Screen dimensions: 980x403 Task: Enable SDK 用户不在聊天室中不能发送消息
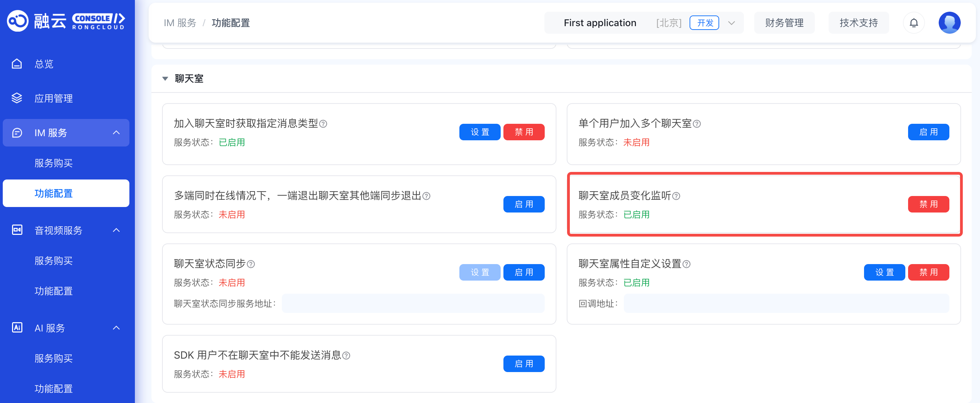[523, 364]
